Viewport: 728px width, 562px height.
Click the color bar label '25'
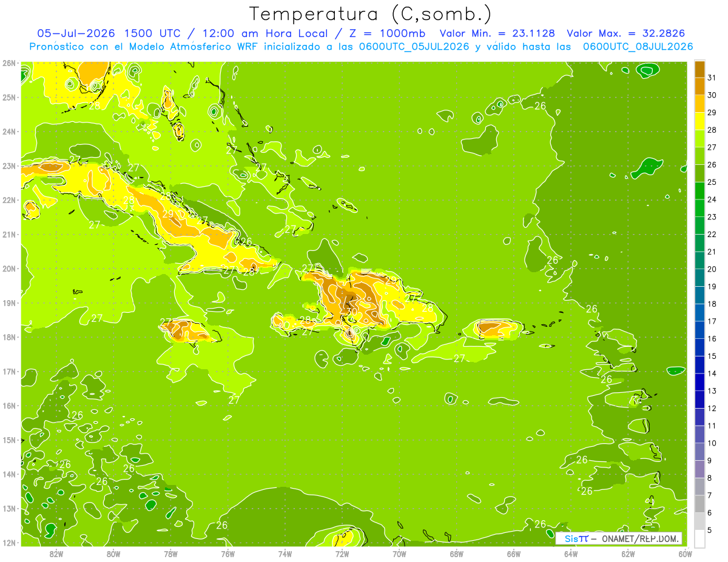[712, 182]
